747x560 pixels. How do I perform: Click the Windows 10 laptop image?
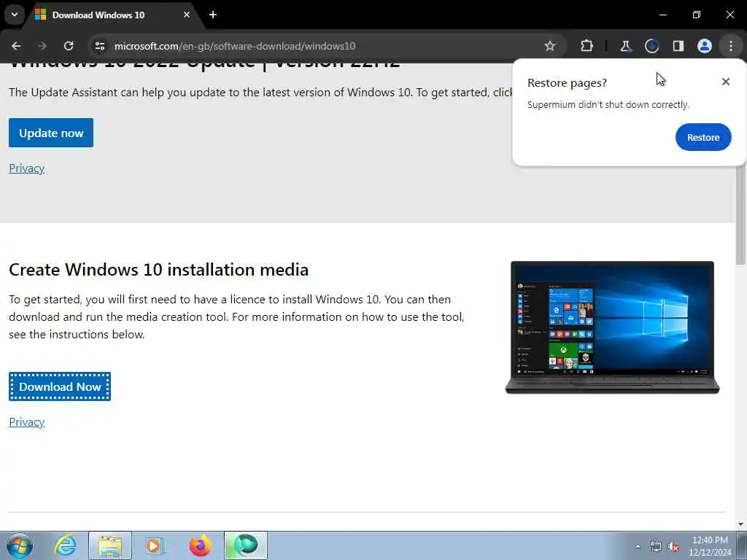[x=612, y=327]
